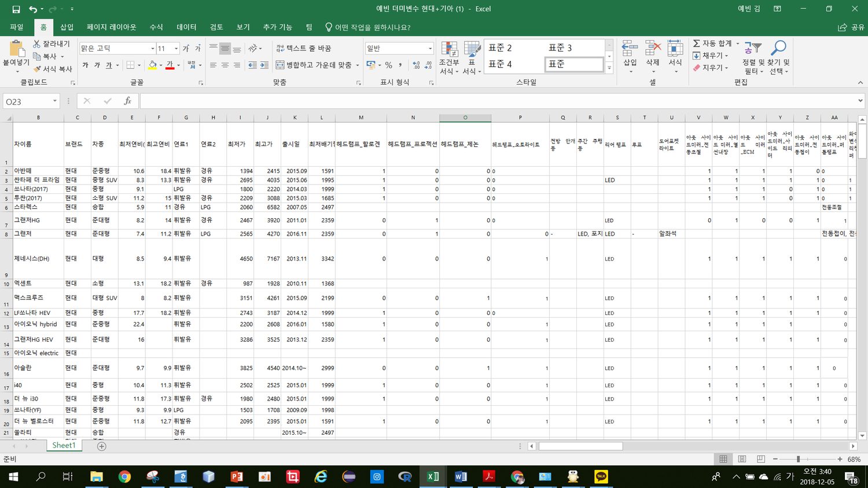The image size is (868, 488).
Task: Expand the Name Box dropdown arrow
Action: [55, 101]
